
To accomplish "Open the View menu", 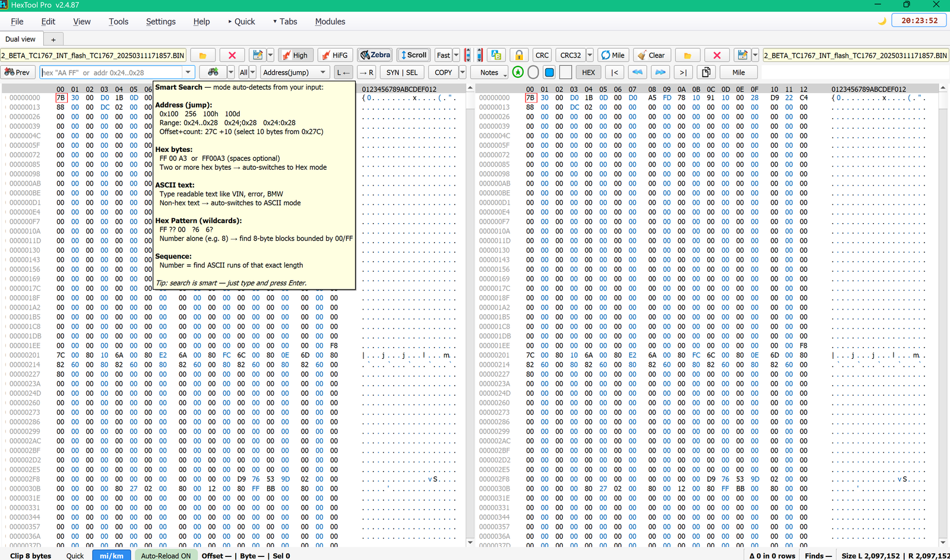I will (82, 21).
